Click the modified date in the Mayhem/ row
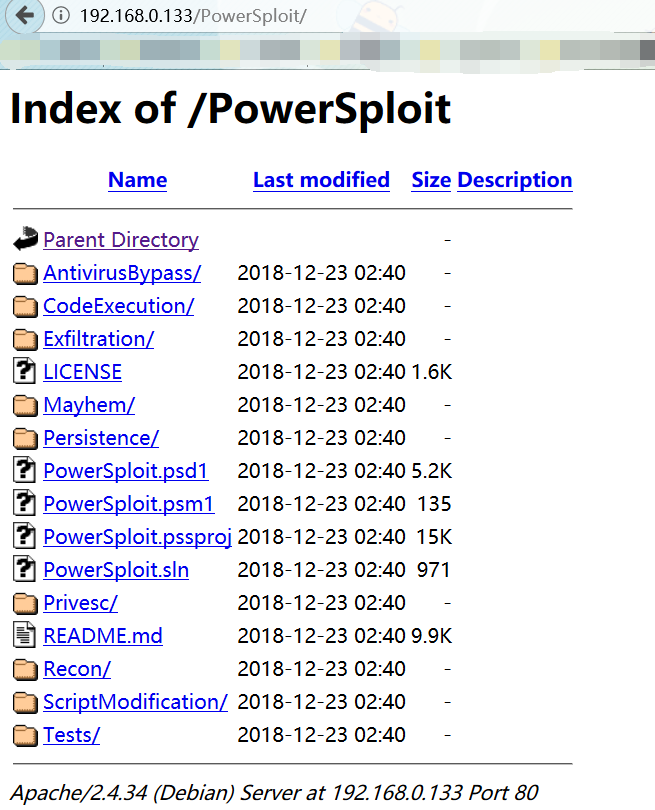The height and width of the screenshot is (810, 655). pos(321,406)
